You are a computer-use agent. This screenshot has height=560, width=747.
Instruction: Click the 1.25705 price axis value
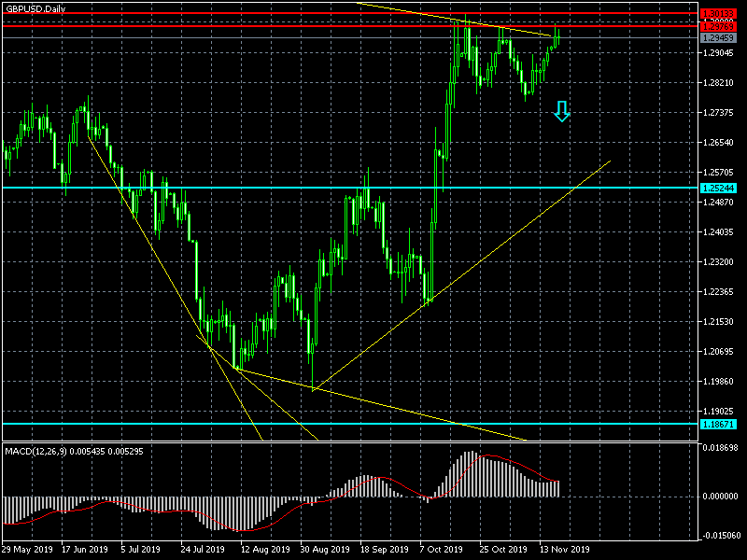(x=718, y=173)
